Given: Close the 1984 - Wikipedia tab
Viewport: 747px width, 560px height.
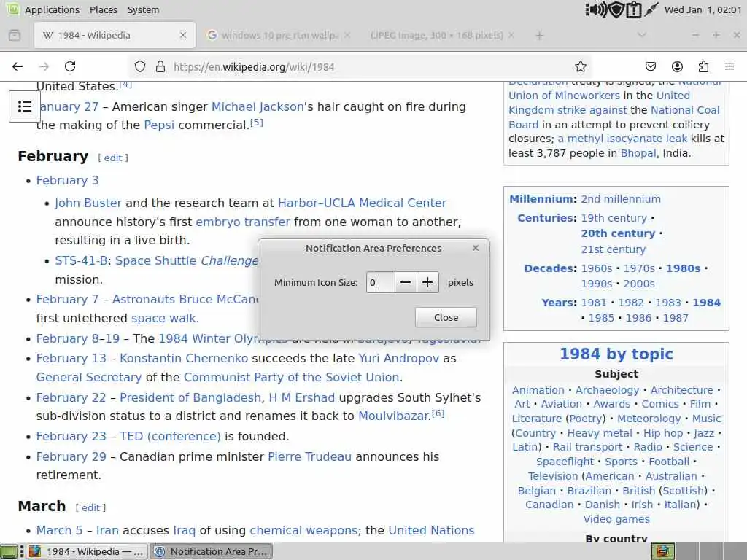Looking at the screenshot, I should tap(183, 35).
